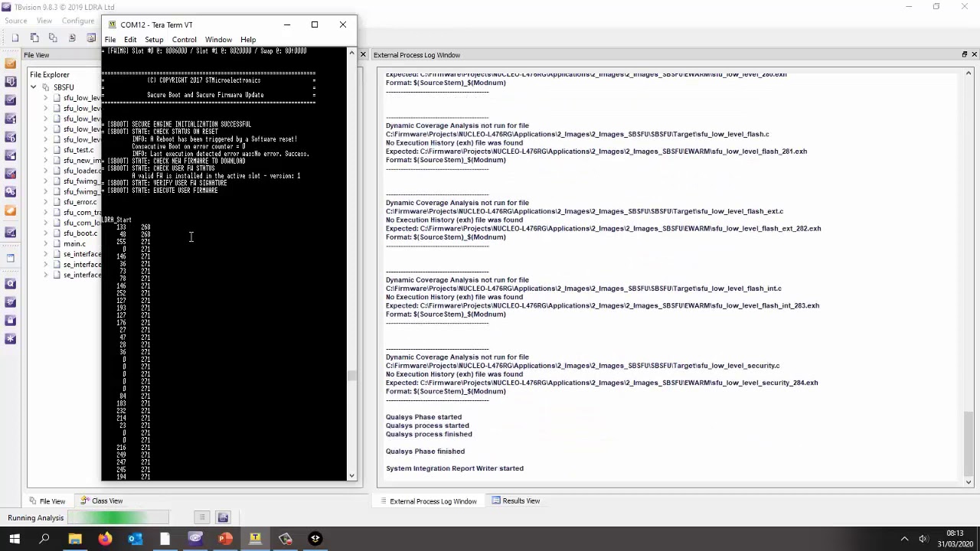Click the log window scroll-up arrow
The height and width of the screenshot is (551, 980).
pyautogui.click(x=969, y=74)
